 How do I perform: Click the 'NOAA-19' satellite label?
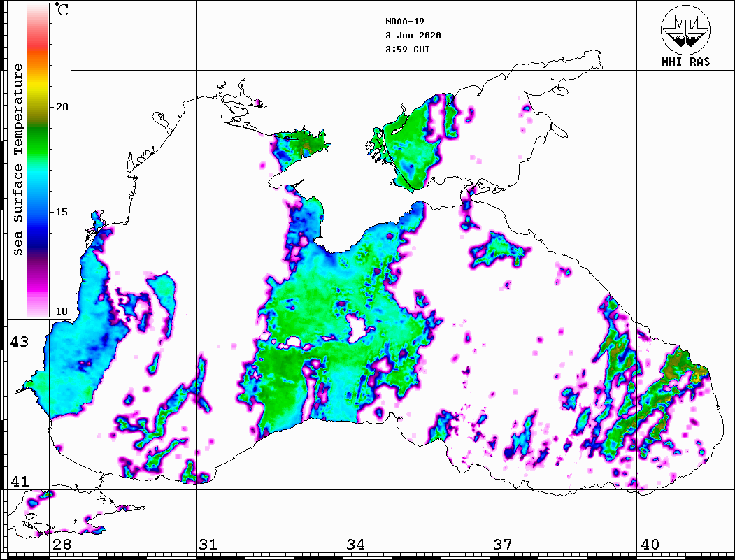[405, 22]
